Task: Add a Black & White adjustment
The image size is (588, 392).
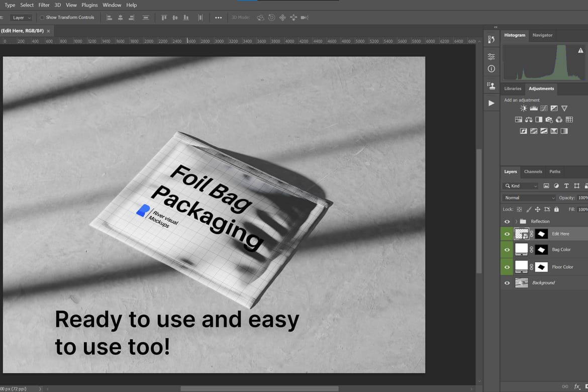Action: (x=539, y=120)
